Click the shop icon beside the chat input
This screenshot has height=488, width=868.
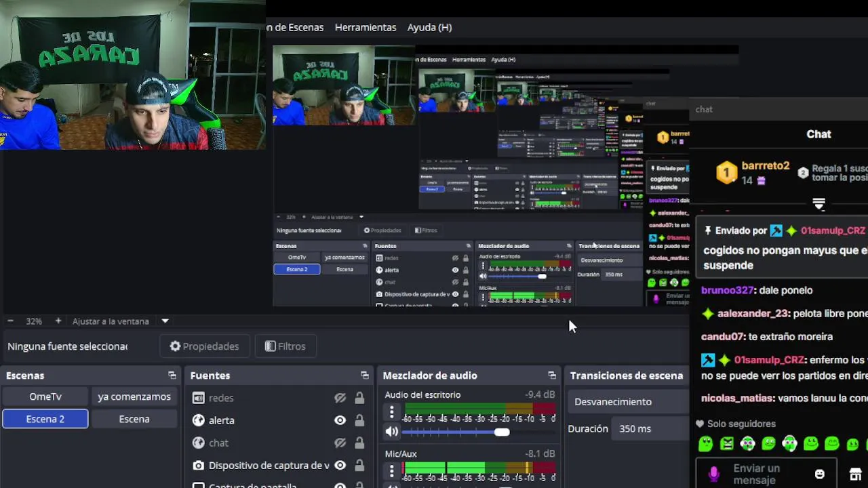(855, 474)
